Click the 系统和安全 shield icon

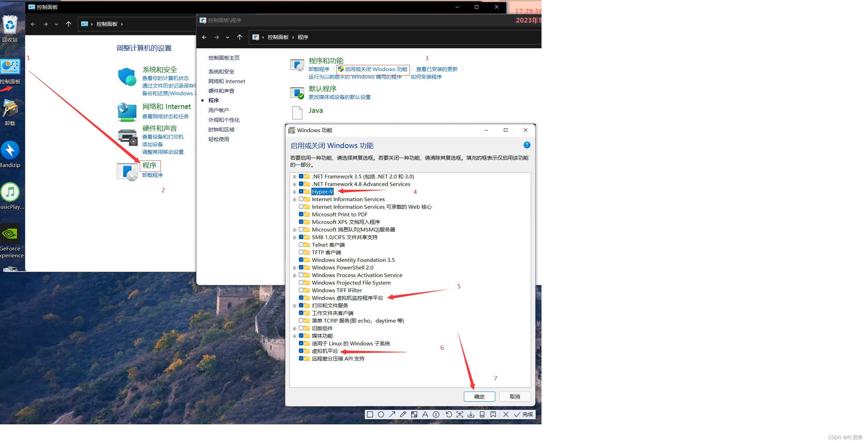(x=127, y=77)
